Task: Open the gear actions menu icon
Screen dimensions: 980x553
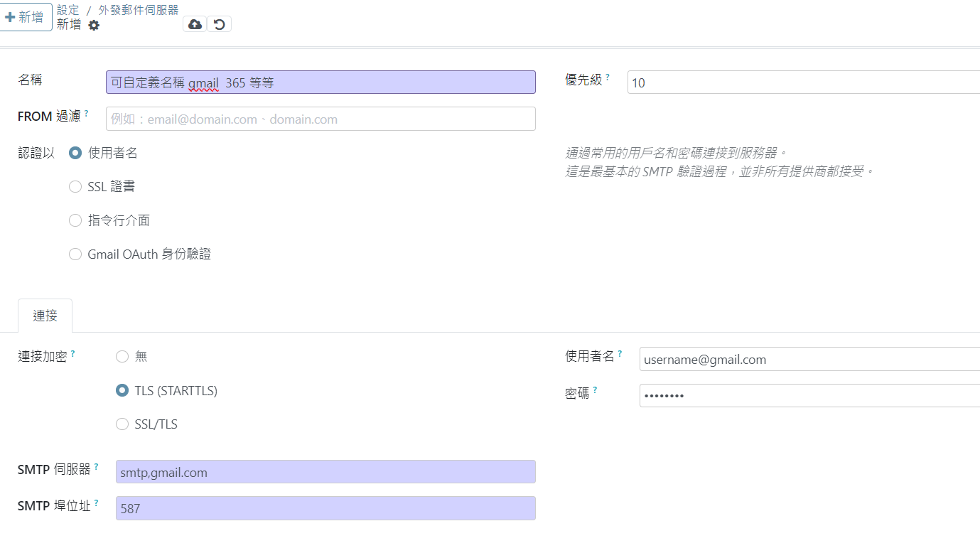Action: tap(94, 26)
